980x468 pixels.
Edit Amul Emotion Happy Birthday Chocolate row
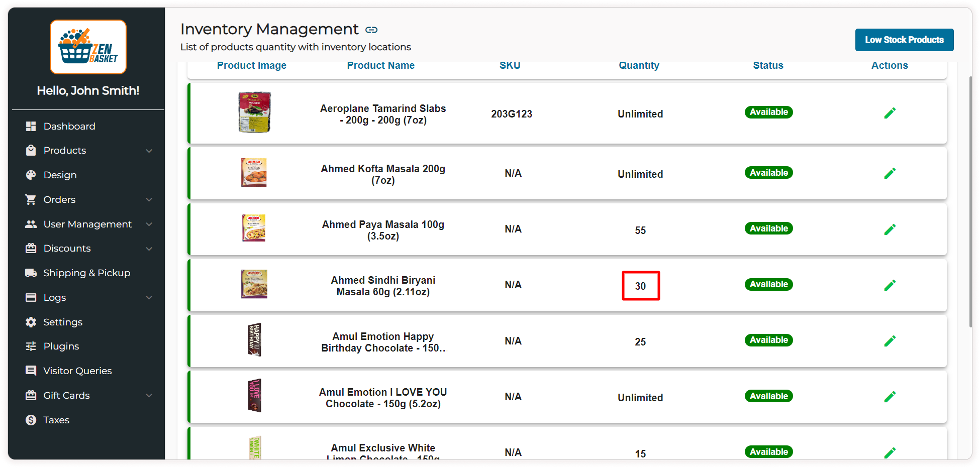(890, 341)
